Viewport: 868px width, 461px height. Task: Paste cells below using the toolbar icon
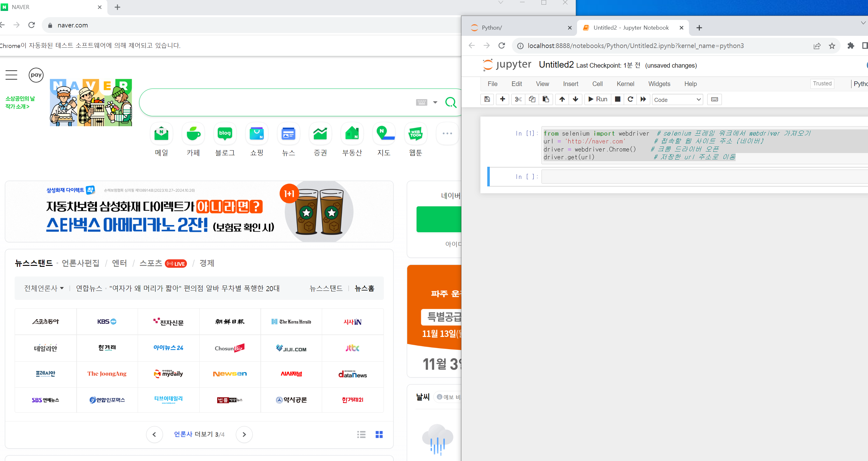546,99
